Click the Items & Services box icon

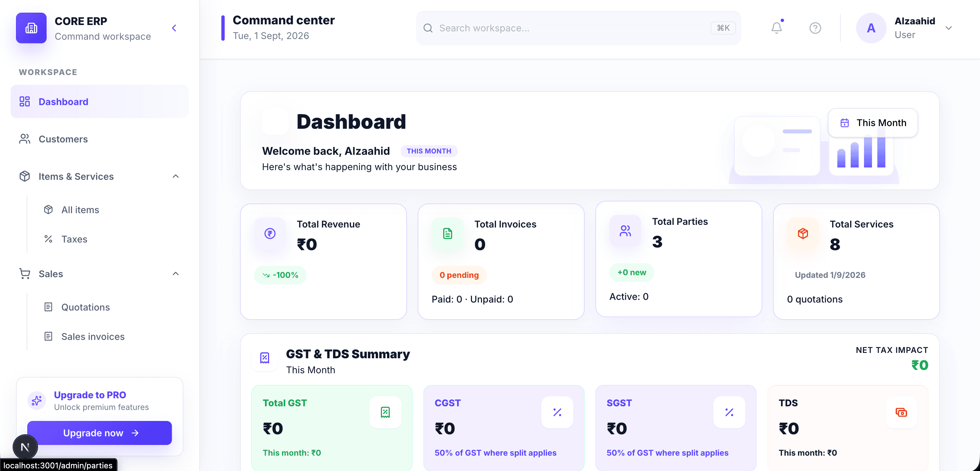(25, 176)
